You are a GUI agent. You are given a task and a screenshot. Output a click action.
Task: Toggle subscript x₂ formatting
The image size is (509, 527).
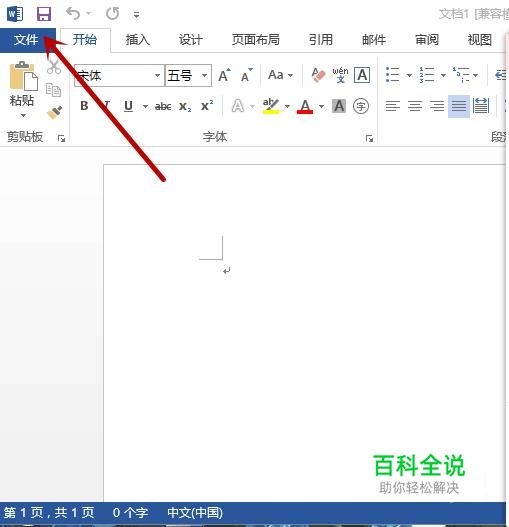(185, 107)
